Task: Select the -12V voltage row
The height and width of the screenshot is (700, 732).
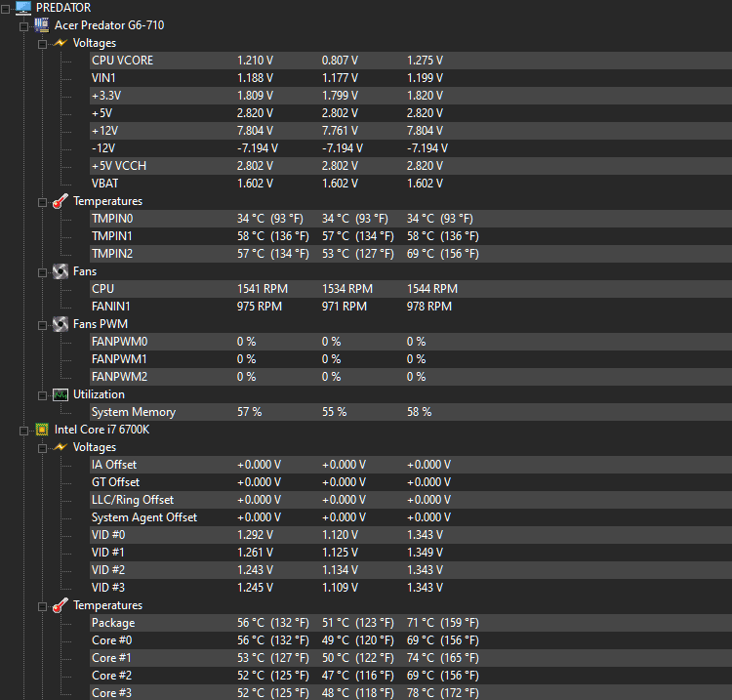Action: pos(411,148)
